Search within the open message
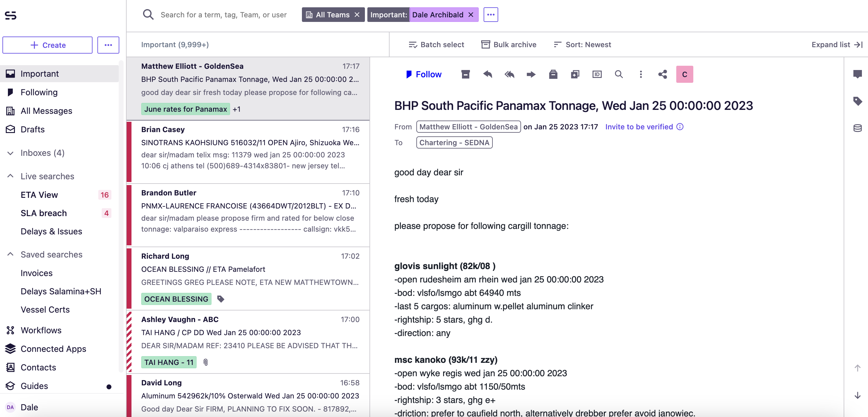868x417 pixels. (x=619, y=74)
